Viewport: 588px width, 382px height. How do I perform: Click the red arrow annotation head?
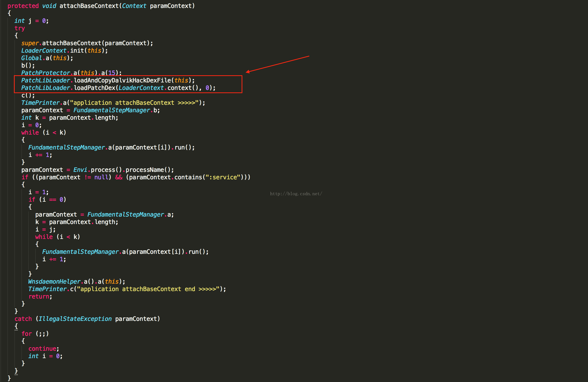[x=248, y=72]
